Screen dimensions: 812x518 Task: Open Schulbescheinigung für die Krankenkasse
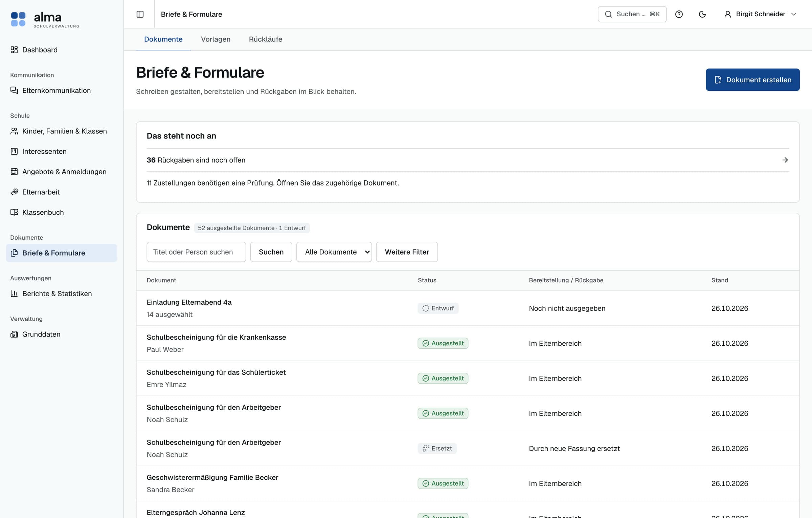pyautogui.click(x=216, y=337)
